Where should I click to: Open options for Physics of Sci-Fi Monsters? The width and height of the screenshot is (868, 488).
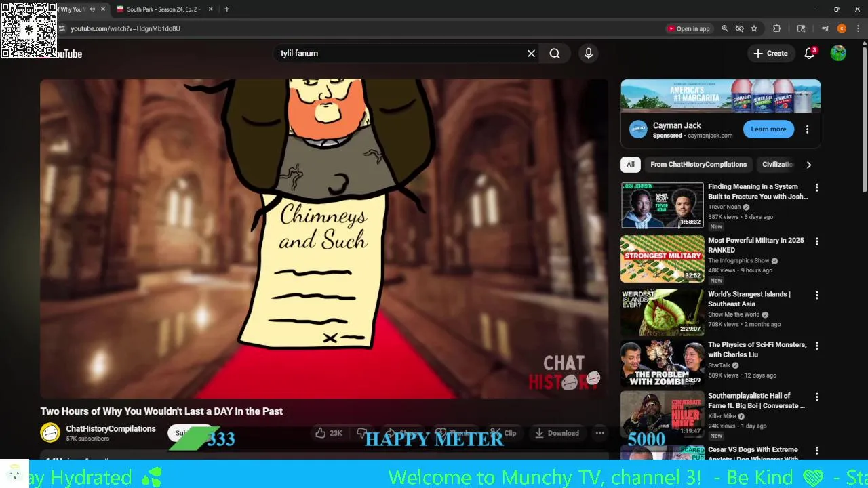(816, 346)
